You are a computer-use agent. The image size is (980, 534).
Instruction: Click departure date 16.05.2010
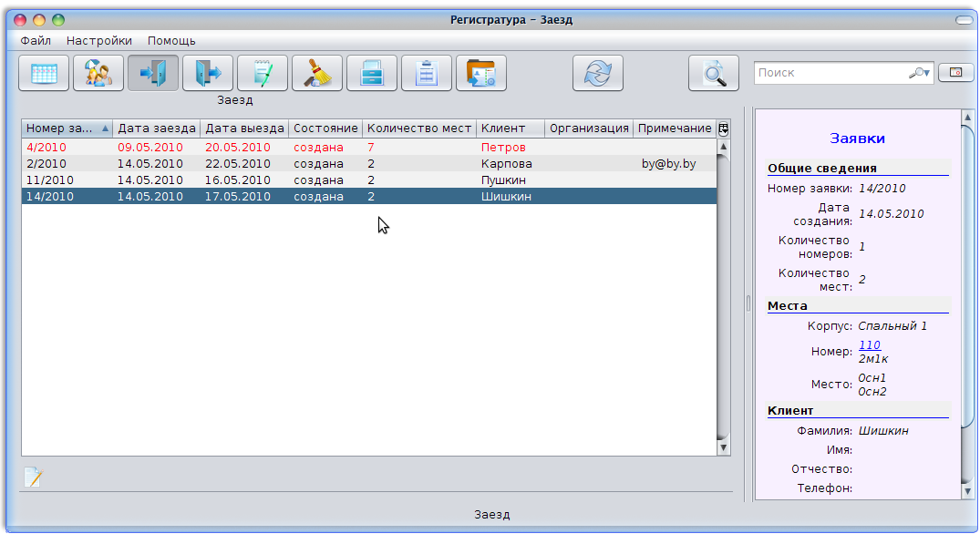(238, 180)
